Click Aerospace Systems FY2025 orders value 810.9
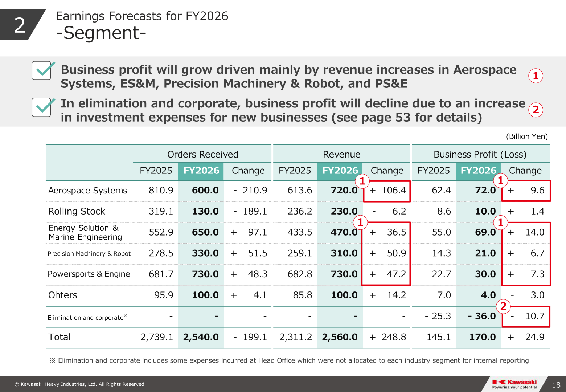Viewport: 566px width, 392px height. click(x=161, y=190)
